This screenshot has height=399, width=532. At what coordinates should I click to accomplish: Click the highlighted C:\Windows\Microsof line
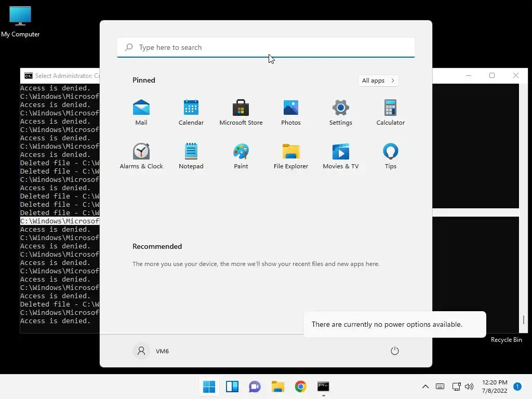(x=60, y=221)
